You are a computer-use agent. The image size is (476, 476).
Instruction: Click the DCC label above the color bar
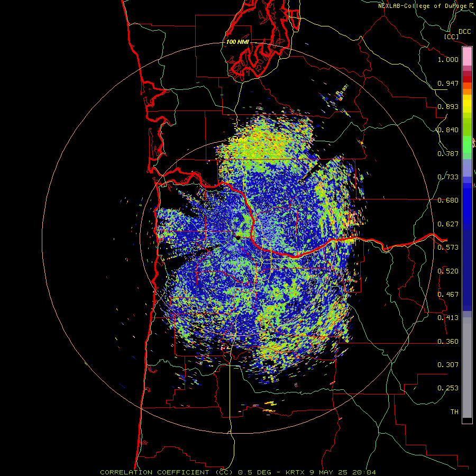click(x=464, y=32)
